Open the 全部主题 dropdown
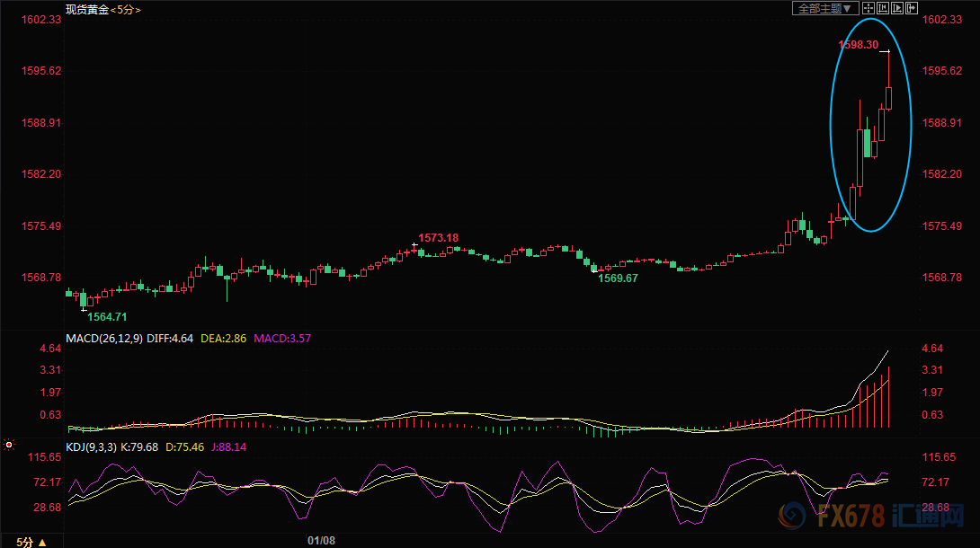This screenshot has height=548, width=980. tap(823, 8)
